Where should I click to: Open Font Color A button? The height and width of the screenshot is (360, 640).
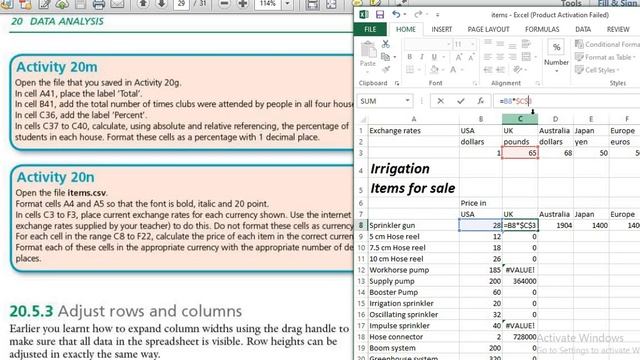[453, 70]
